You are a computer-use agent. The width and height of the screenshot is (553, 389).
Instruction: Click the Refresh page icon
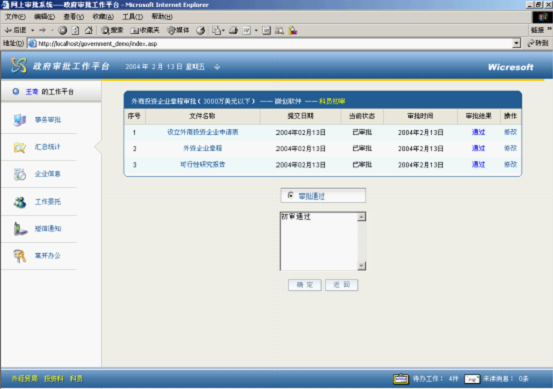pyautogui.click(x=75, y=30)
